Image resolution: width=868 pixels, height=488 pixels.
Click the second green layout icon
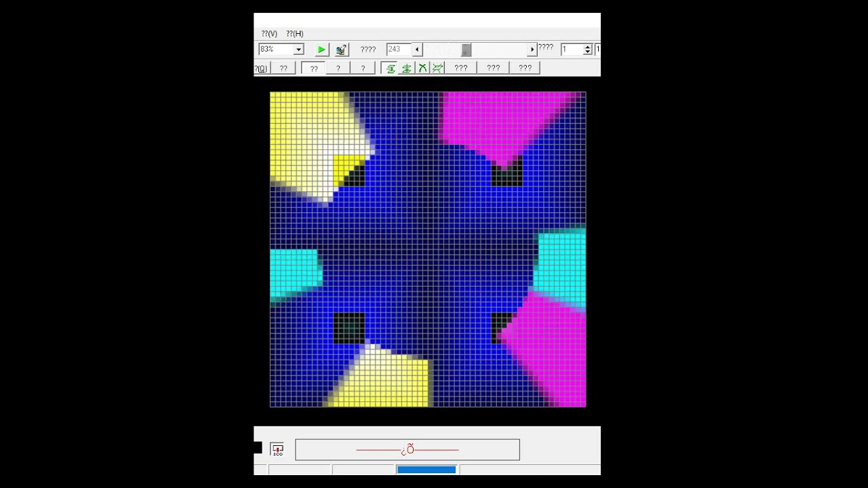pyautogui.click(x=406, y=68)
